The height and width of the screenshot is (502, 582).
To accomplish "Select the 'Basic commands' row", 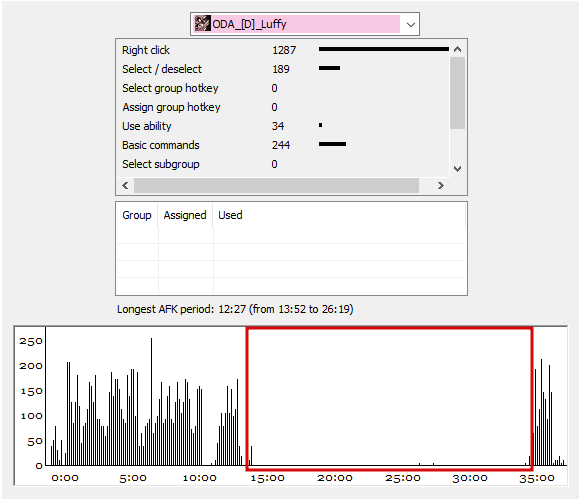I will (x=284, y=145).
